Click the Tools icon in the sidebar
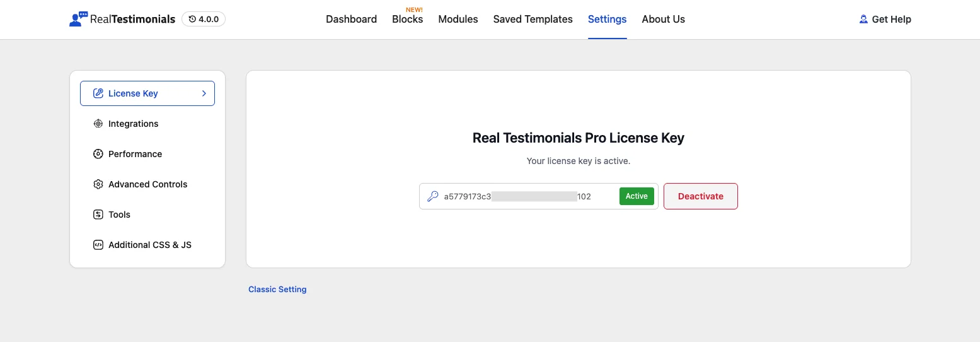Image resolution: width=980 pixels, height=342 pixels. pos(98,215)
